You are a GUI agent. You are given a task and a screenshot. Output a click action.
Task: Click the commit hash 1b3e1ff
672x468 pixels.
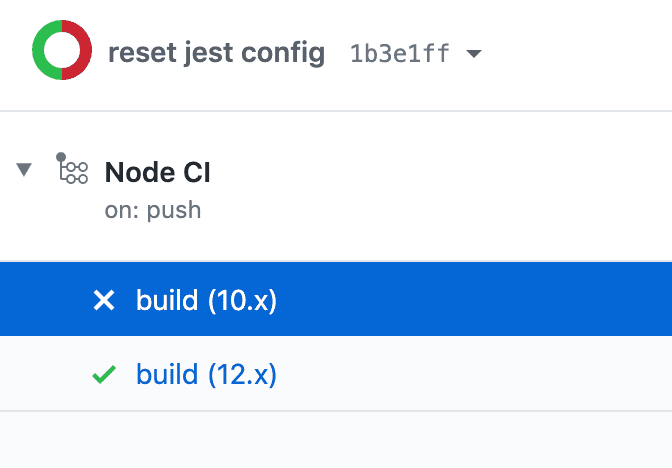point(400,53)
